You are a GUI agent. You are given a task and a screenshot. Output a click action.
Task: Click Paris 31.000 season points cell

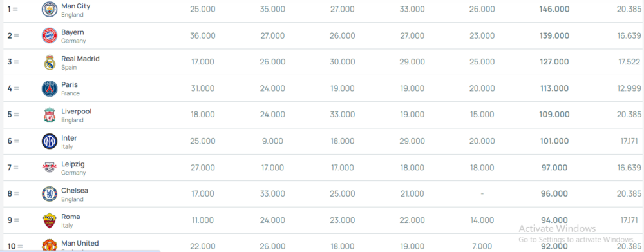click(202, 88)
